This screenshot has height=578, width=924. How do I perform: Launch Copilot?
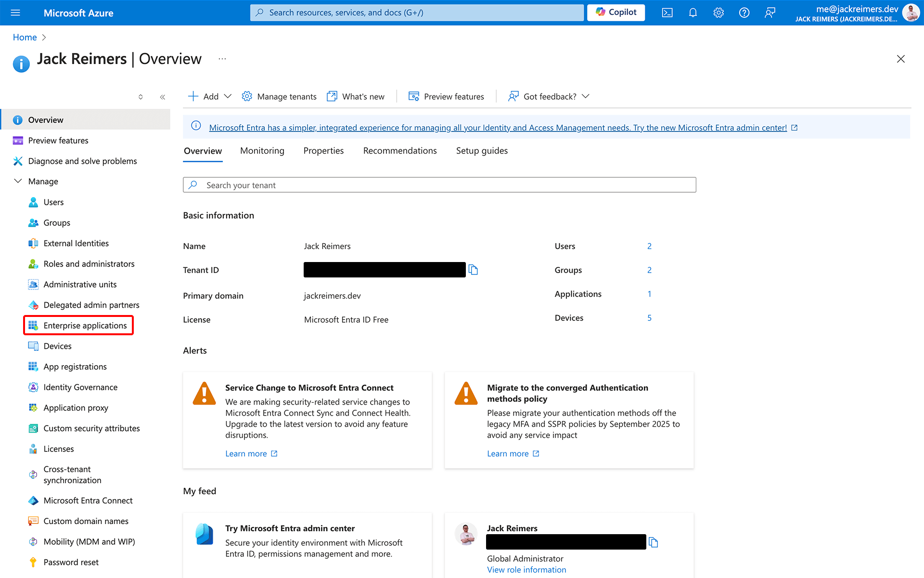[616, 13]
